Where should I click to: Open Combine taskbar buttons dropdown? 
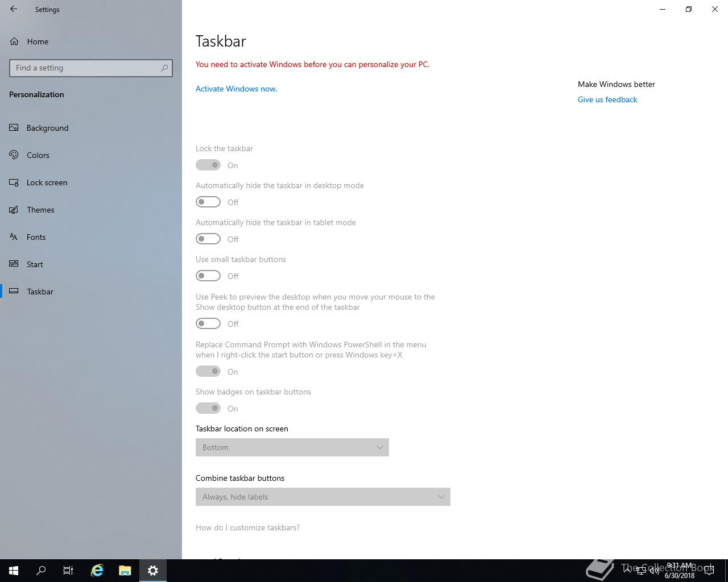click(323, 497)
